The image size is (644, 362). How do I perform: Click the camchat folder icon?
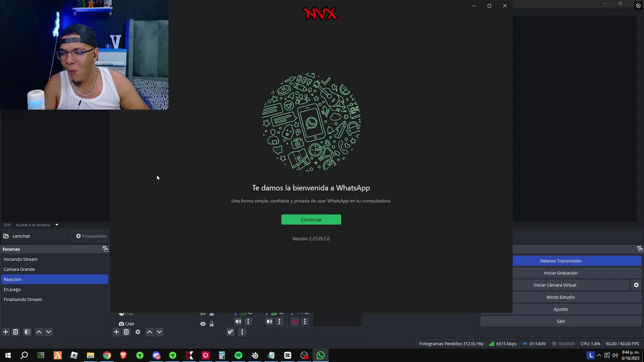pos(6,236)
